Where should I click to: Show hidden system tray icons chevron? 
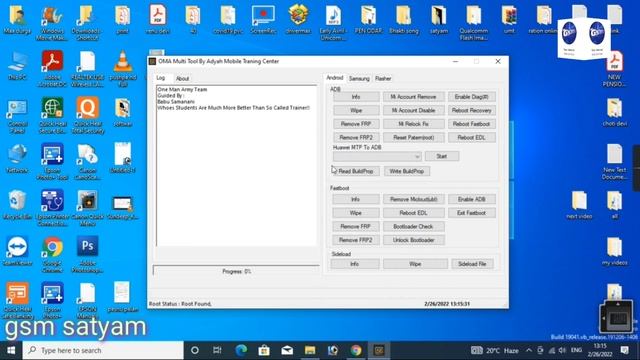click(529, 350)
